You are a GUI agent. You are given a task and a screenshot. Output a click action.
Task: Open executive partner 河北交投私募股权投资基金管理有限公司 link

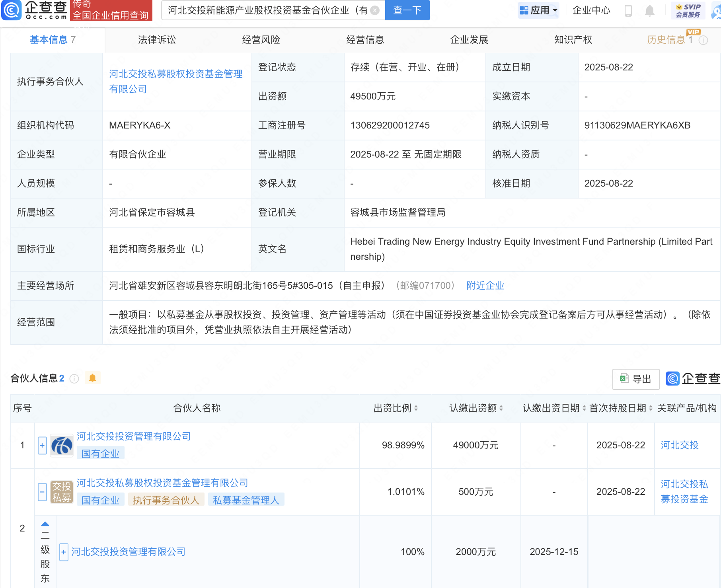[x=176, y=82]
